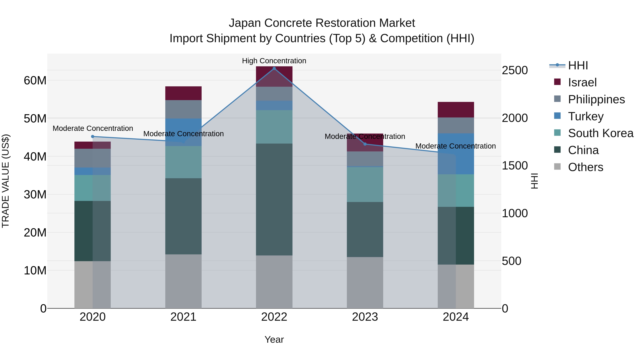The image size is (644, 362).
Task: Click the Philippines segment of 2021 bar
Action: tap(183, 109)
